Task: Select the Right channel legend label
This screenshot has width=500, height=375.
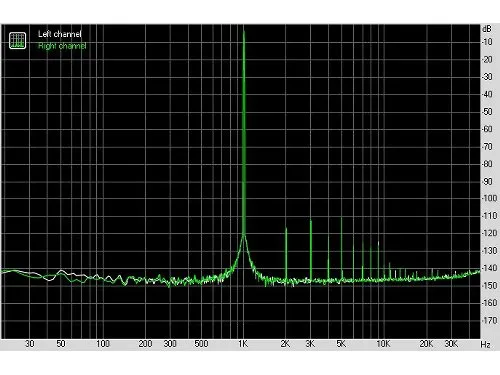Action: pyautogui.click(x=62, y=46)
